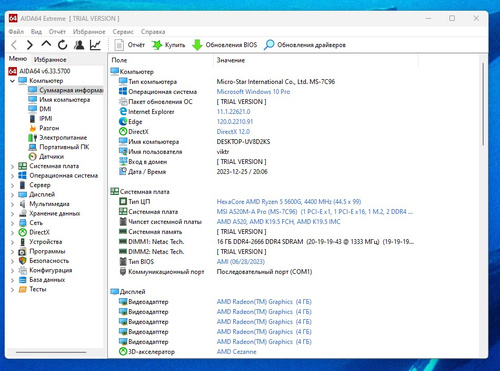Refresh the AIDA64 view
Image resolution: width=500 pixels, height=371 pixels.
[62, 45]
